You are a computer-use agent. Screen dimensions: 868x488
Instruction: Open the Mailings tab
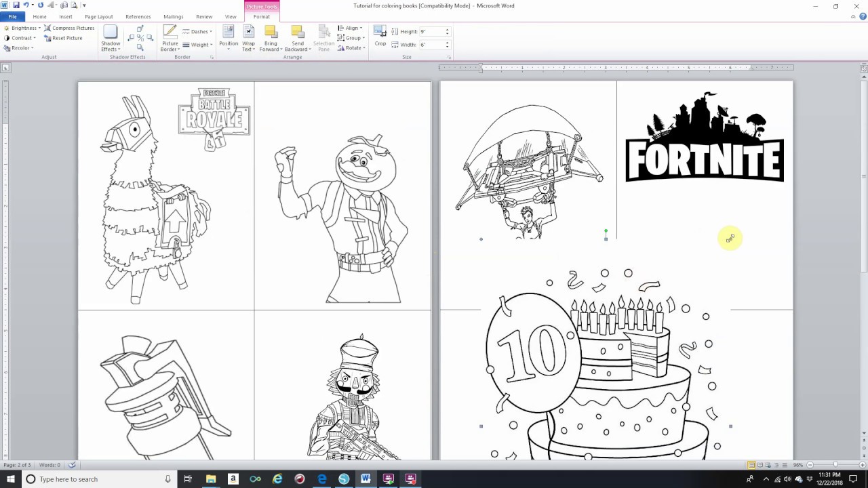pyautogui.click(x=174, y=16)
